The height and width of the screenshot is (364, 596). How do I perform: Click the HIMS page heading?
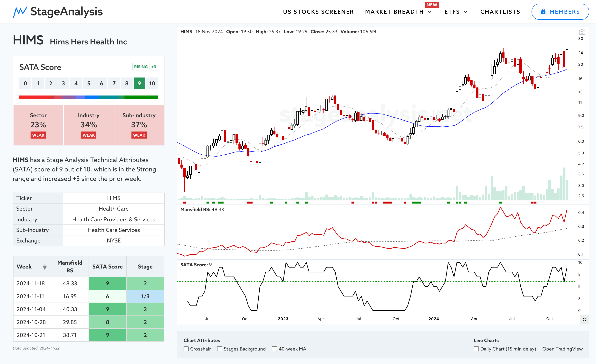click(28, 40)
